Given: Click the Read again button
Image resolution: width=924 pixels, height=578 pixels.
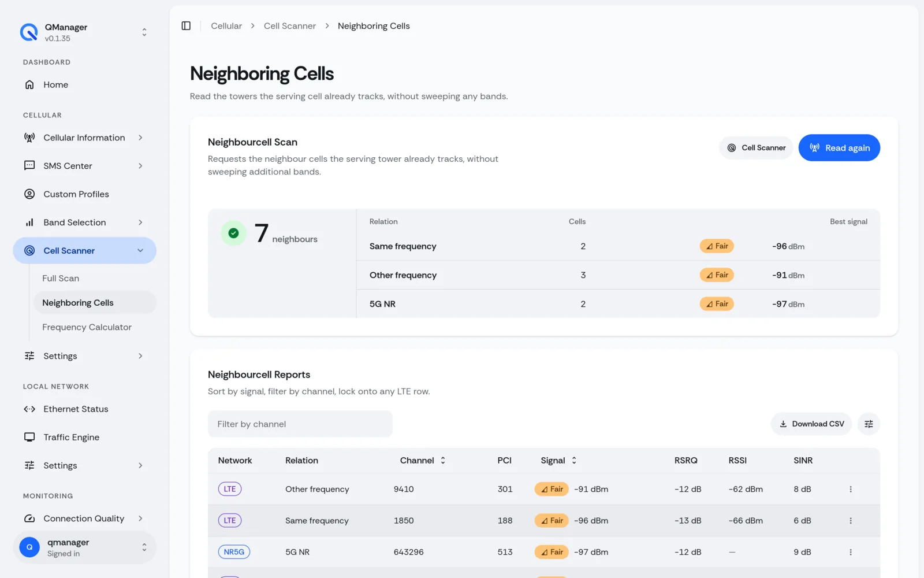Looking at the screenshot, I should 839,148.
